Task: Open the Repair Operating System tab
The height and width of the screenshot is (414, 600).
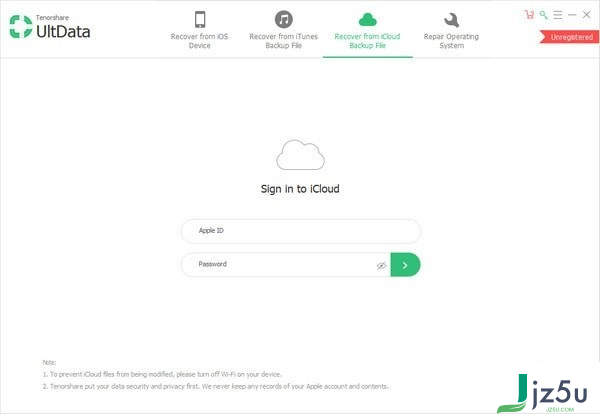Action: (451, 31)
